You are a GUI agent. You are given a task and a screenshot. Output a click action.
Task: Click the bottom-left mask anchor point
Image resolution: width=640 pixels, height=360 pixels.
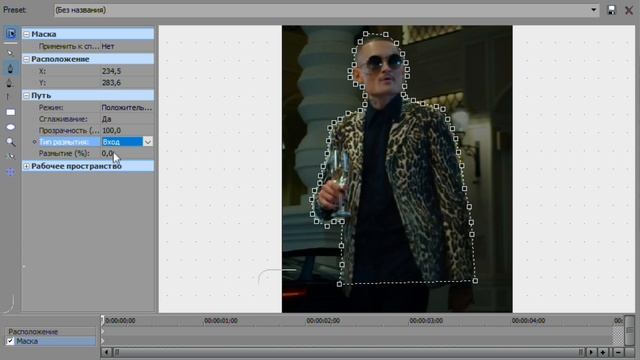(x=340, y=284)
